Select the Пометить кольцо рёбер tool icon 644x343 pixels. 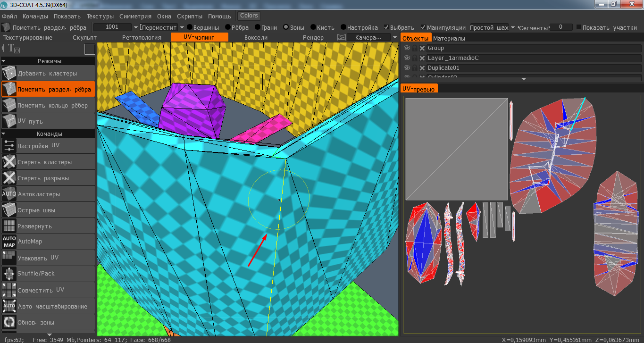tap(9, 105)
